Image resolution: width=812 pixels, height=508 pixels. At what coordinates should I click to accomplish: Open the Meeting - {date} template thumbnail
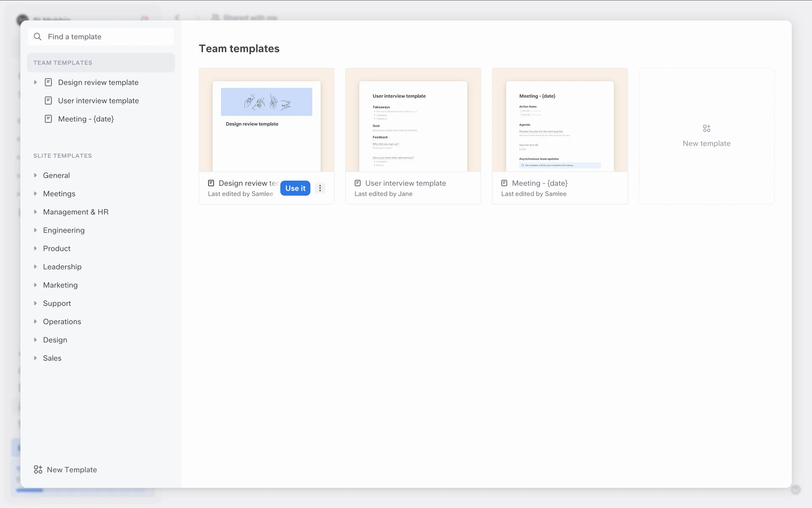coord(560,121)
